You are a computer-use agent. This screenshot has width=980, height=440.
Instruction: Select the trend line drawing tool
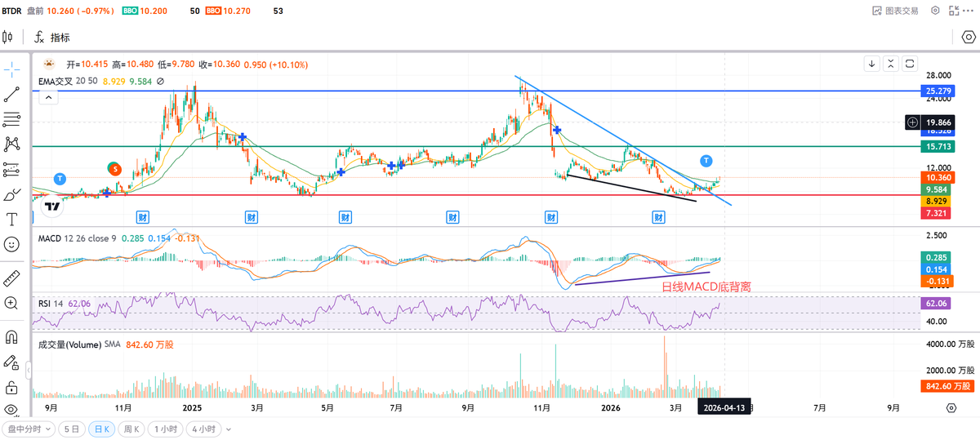pos(11,94)
